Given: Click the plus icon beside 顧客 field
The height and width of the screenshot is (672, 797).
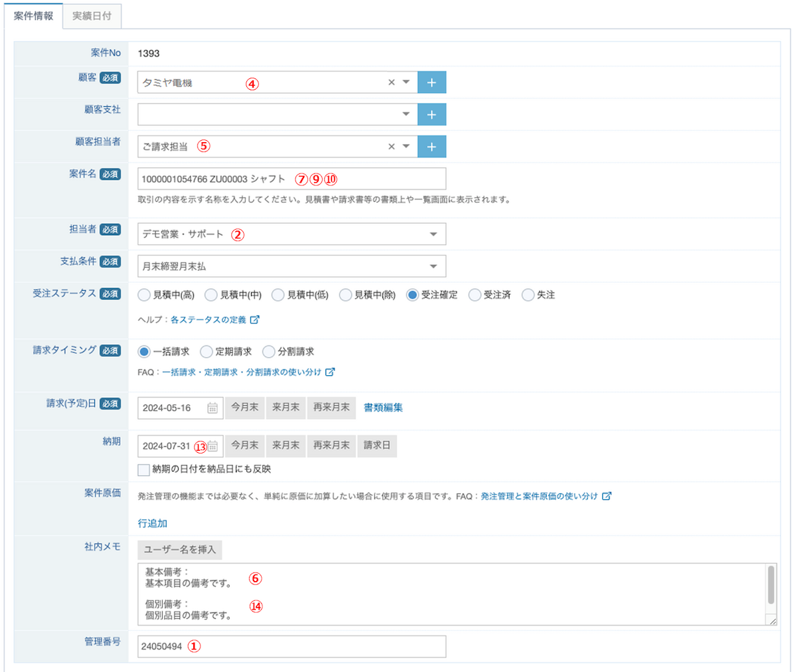Looking at the screenshot, I should point(432,82).
